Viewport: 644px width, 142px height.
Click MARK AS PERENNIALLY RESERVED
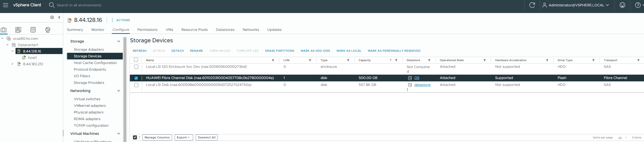tap(394, 51)
